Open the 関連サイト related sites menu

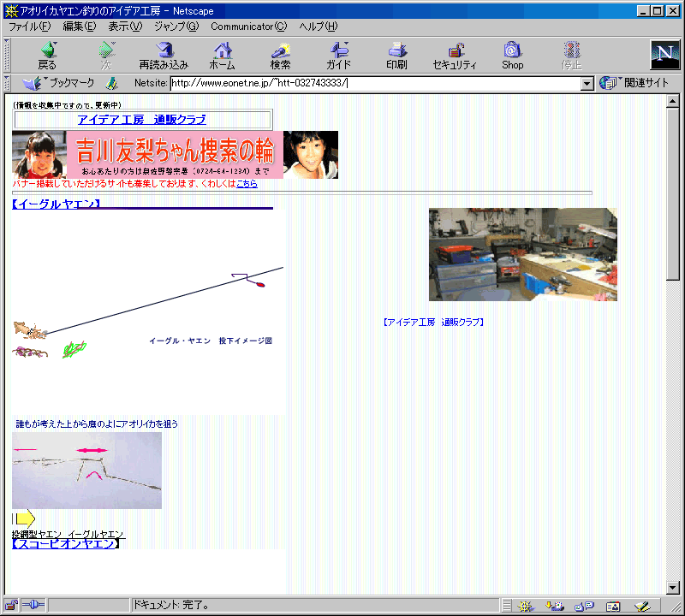point(634,83)
